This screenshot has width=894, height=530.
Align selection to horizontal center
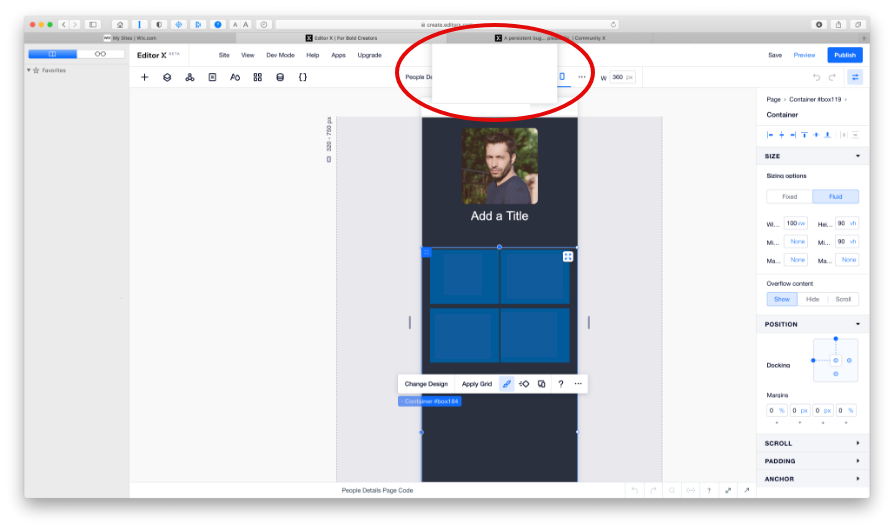(x=782, y=135)
